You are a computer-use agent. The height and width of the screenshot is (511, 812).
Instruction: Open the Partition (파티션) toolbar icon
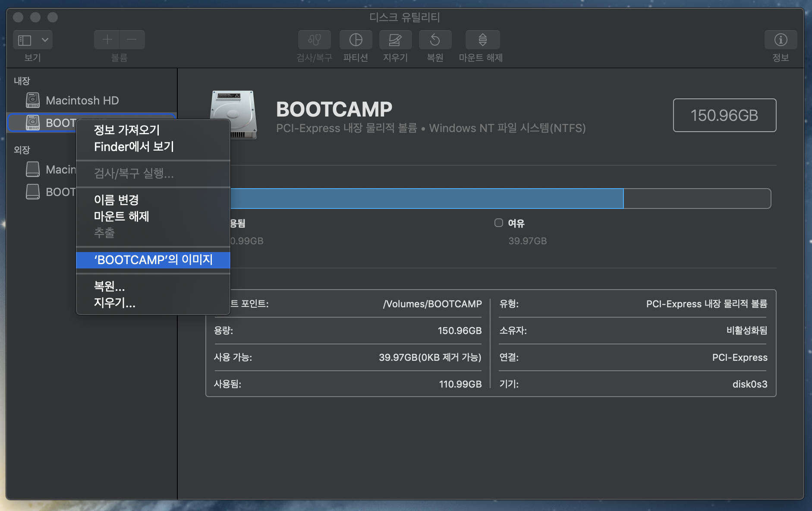point(356,40)
